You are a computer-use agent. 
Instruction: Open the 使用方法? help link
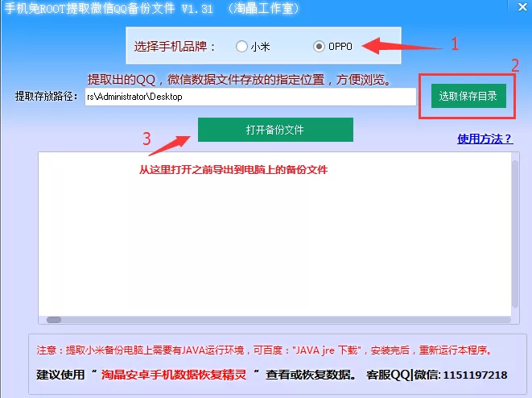point(485,139)
